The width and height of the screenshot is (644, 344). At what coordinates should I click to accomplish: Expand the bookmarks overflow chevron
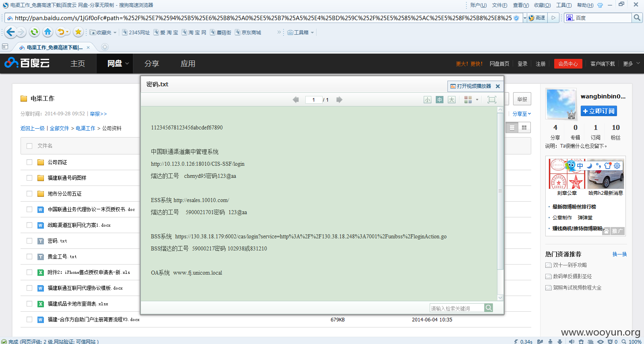pos(279,32)
